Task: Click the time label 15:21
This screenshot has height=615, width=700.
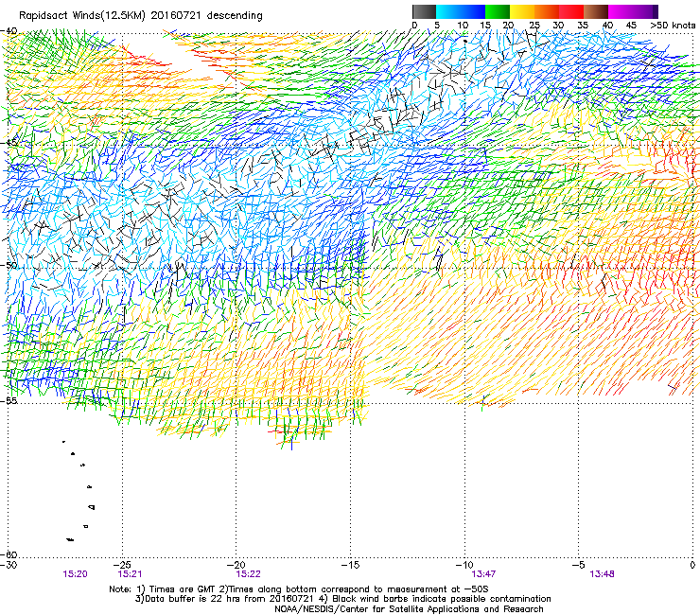Action: pyautogui.click(x=130, y=574)
